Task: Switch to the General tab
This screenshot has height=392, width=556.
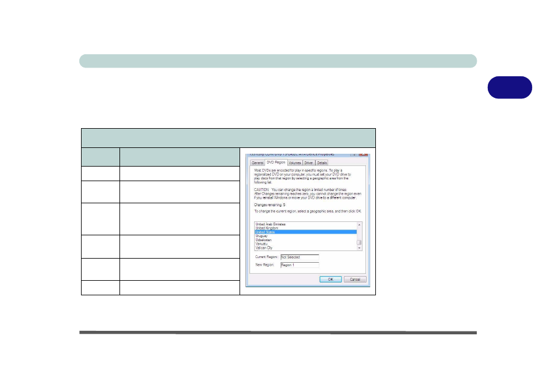Action: (x=258, y=163)
